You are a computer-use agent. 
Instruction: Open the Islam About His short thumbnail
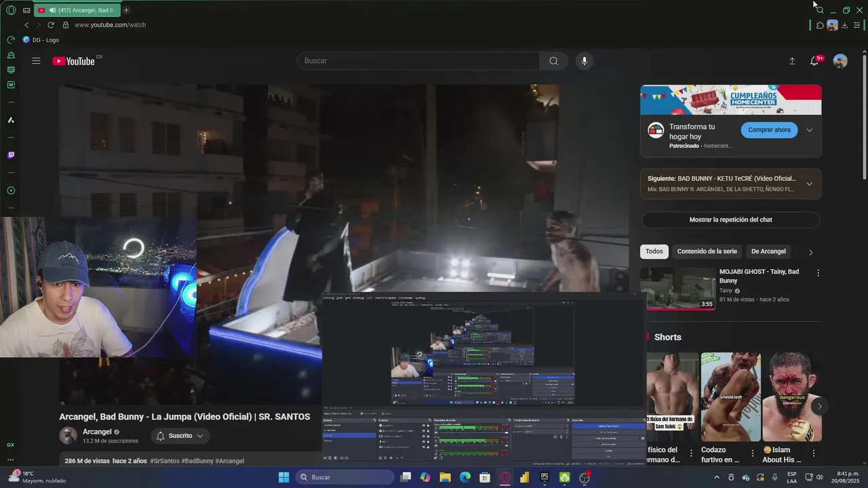click(x=791, y=397)
